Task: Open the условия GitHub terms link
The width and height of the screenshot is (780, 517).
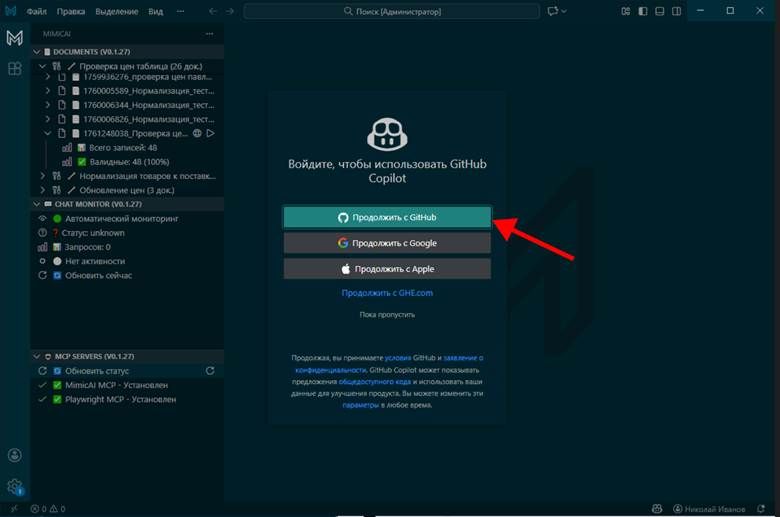Action: pyautogui.click(x=398, y=358)
